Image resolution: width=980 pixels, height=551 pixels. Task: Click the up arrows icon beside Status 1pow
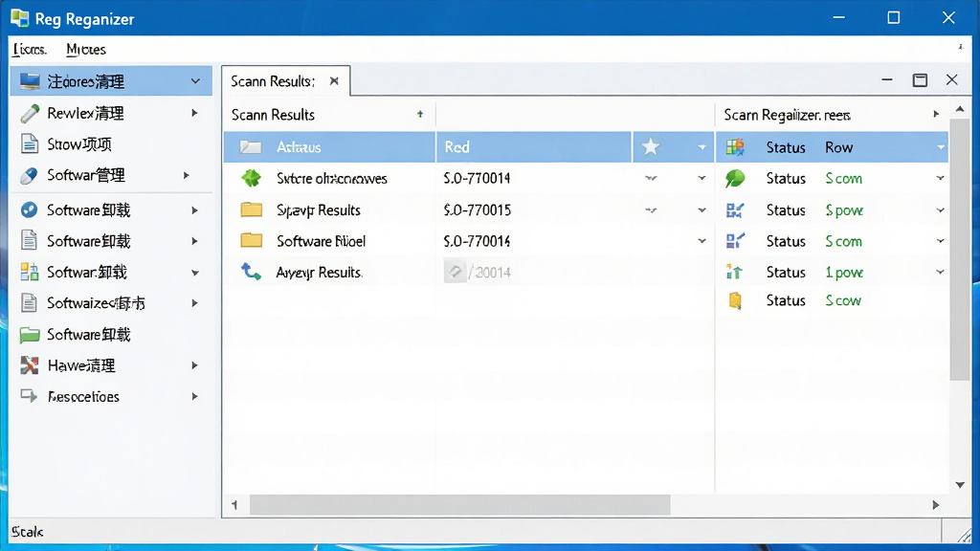(734, 272)
